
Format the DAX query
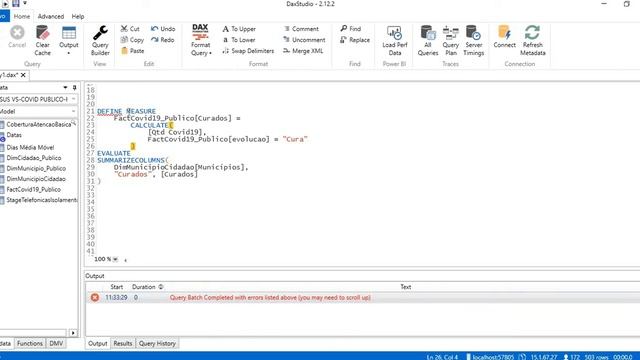(x=201, y=40)
